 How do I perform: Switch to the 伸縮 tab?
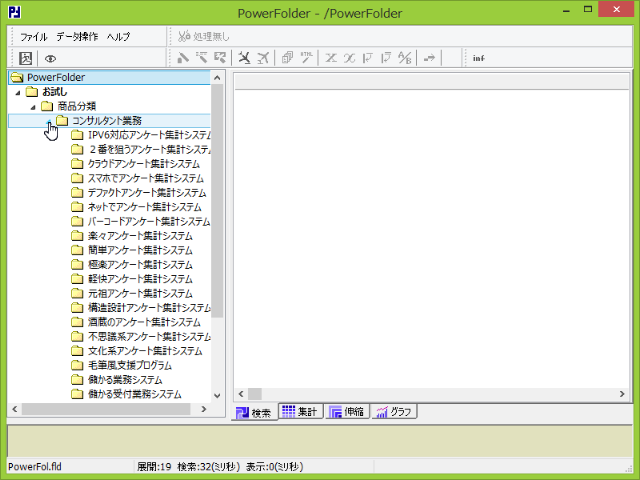click(347, 411)
